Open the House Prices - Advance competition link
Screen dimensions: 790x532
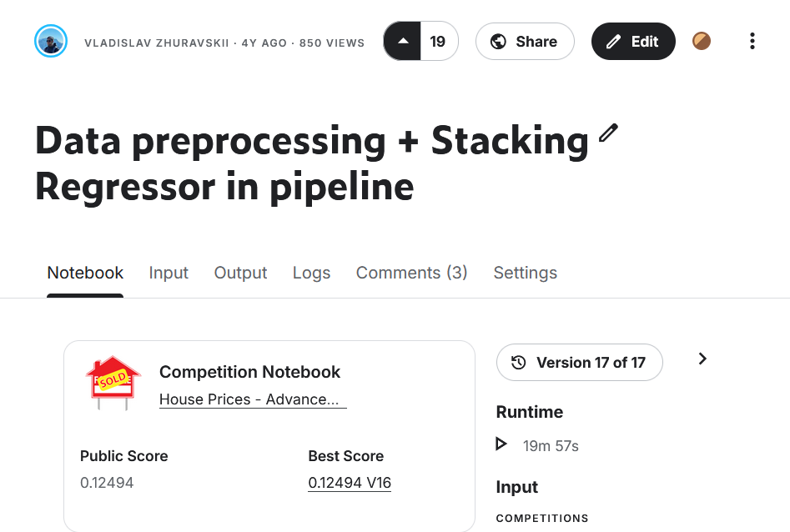point(252,399)
